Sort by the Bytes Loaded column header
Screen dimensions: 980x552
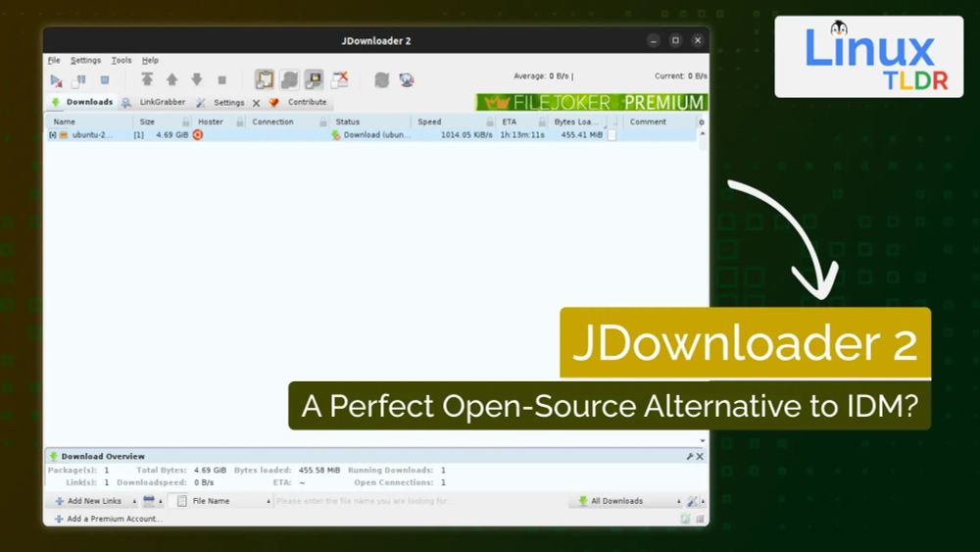(x=575, y=122)
